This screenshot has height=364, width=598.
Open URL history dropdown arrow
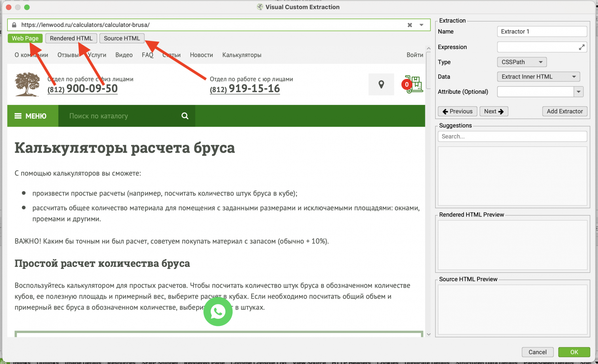point(421,25)
